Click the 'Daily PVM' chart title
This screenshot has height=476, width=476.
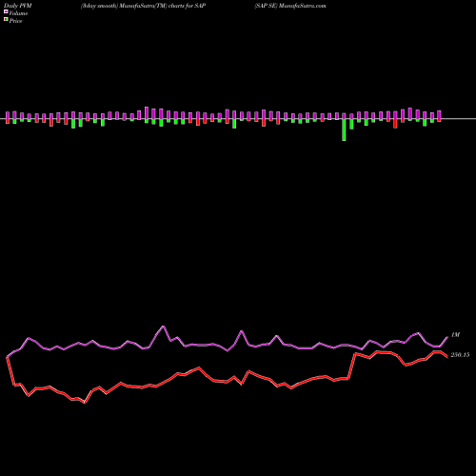[18, 6]
